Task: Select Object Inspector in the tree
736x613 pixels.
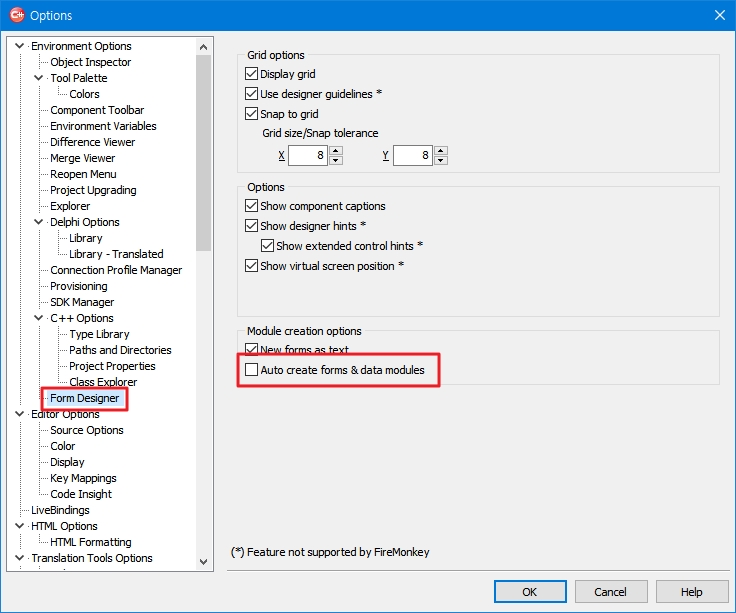Action: point(90,62)
